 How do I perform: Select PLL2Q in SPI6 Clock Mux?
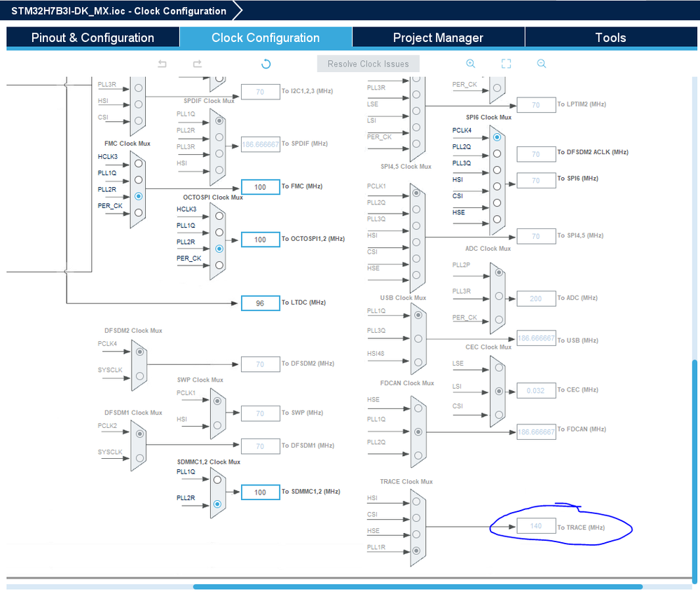pos(497,153)
